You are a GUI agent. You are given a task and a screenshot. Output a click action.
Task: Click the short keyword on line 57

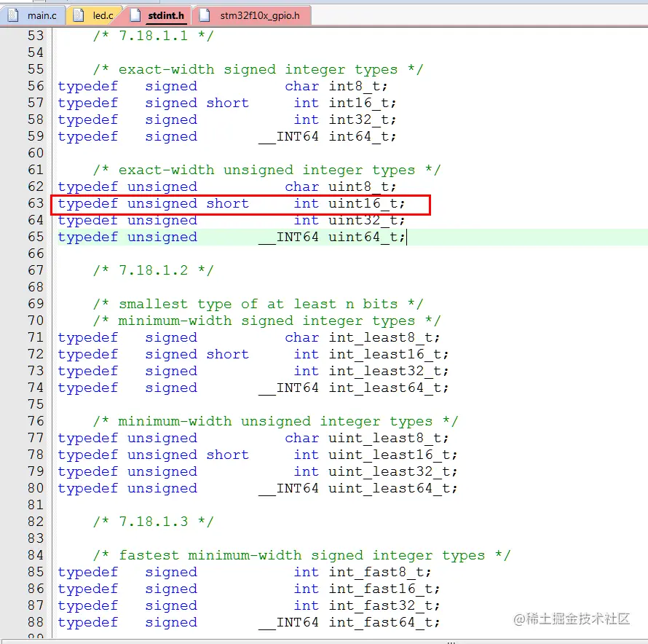click(x=228, y=103)
